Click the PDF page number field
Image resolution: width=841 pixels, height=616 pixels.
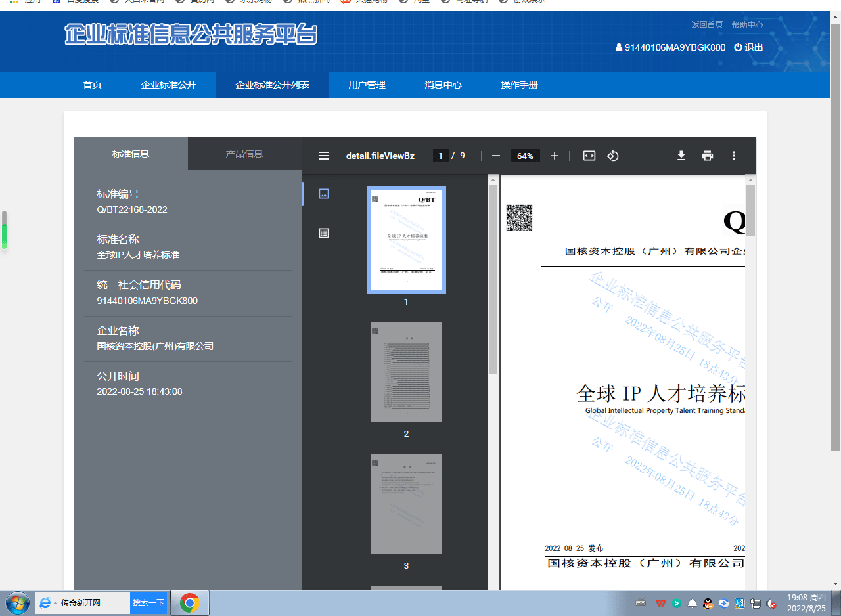click(441, 156)
